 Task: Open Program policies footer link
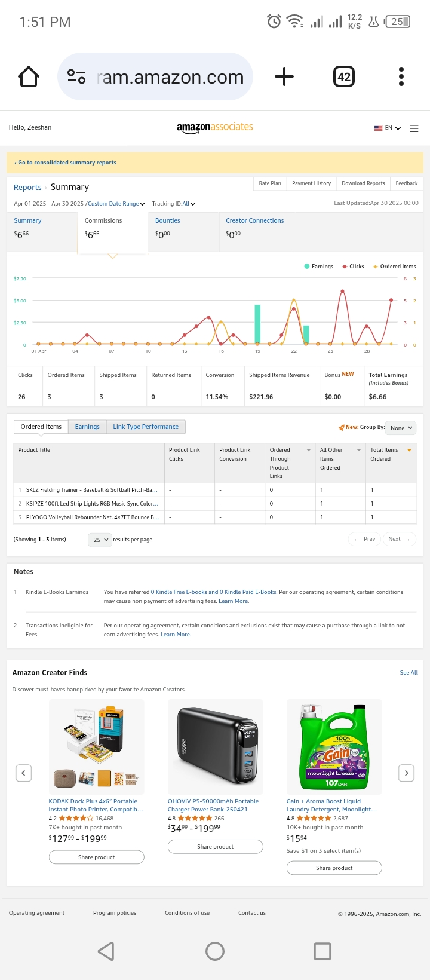point(115,913)
